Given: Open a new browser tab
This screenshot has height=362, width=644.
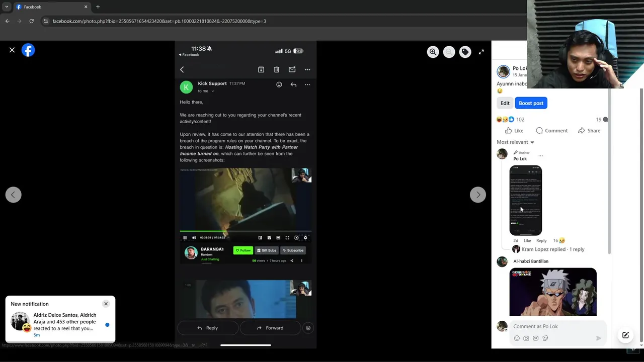Looking at the screenshot, I should click(98, 7).
